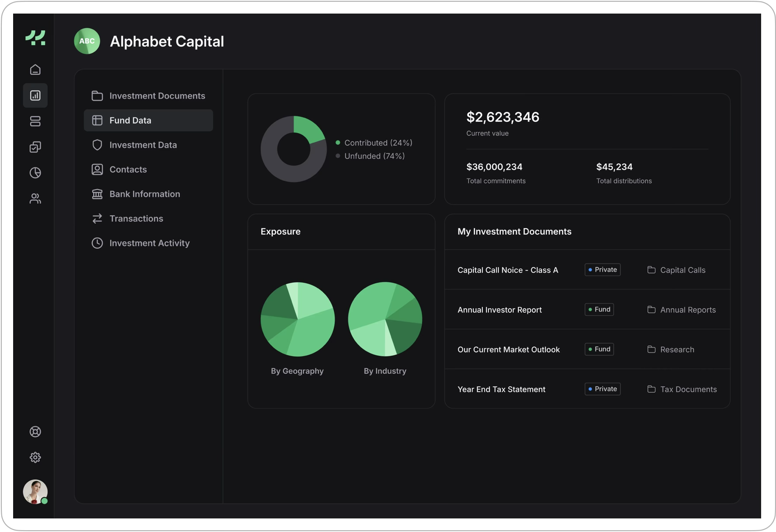Viewport: 776px width, 532px height.
Task: Click the stacked list icon in sidebar
Action: point(35,121)
